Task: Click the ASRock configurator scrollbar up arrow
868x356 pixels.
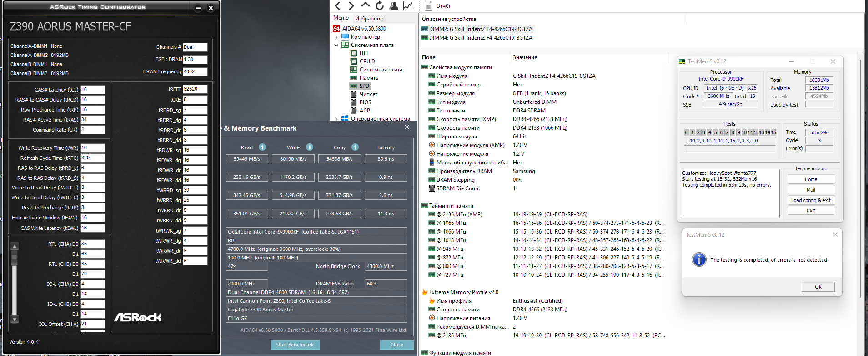Action: [15, 247]
